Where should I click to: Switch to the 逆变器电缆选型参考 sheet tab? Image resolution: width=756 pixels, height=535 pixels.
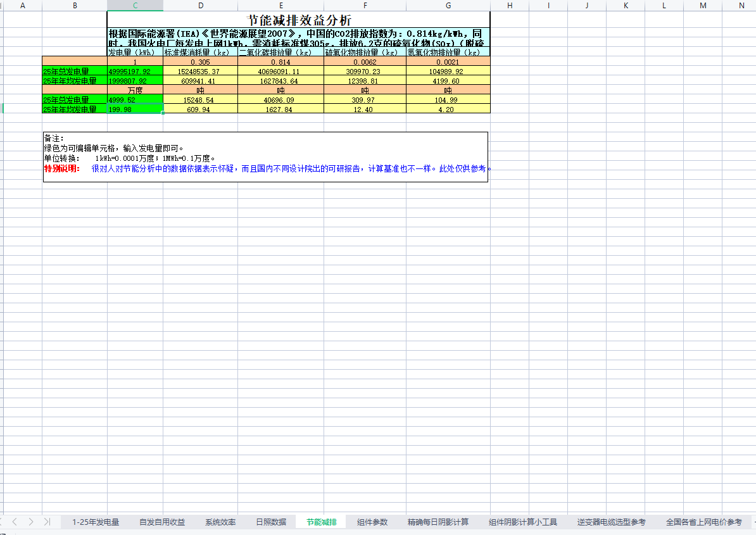(x=611, y=522)
